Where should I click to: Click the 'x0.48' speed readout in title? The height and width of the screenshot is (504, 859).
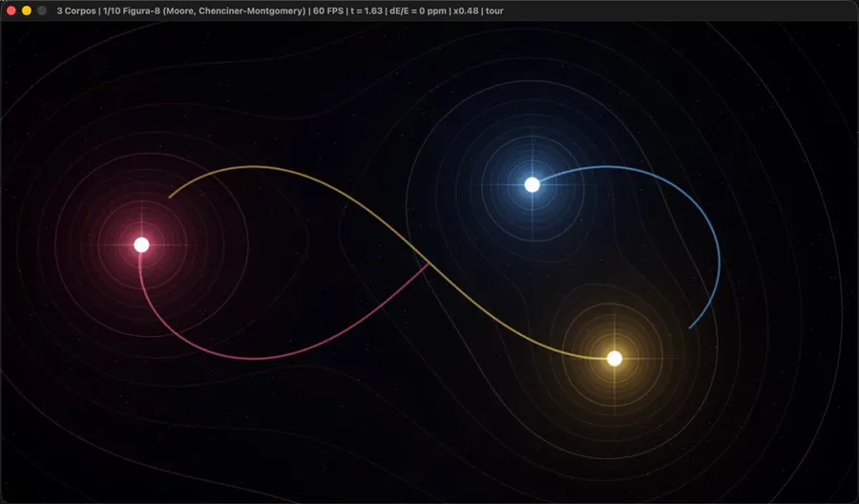(x=466, y=10)
